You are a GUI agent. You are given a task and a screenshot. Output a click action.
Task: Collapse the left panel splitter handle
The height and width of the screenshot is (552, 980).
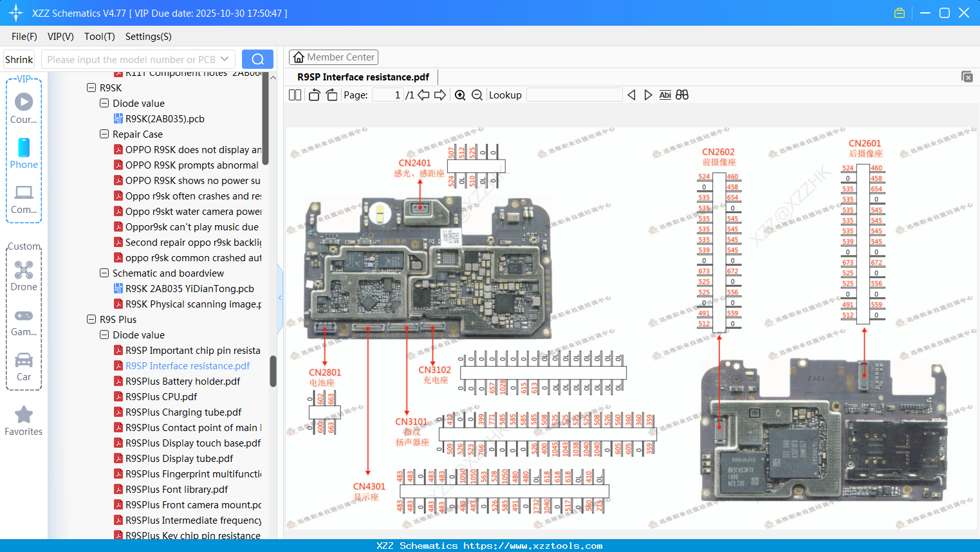[x=280, y=298]
